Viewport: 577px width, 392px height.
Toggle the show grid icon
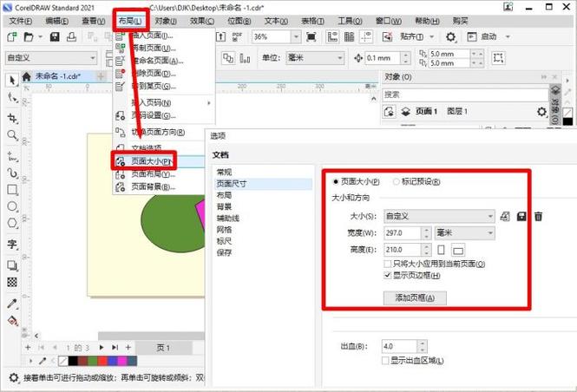pos(349,36)
